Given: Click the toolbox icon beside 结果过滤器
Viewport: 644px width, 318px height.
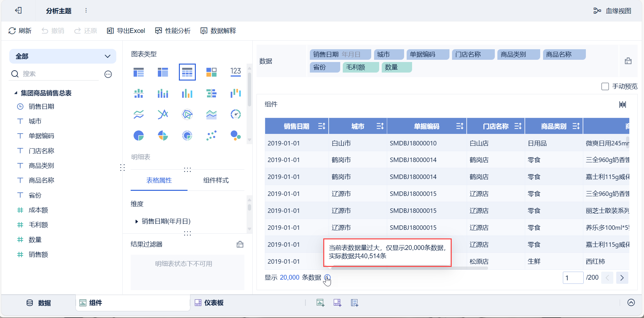Looking at the screenshot, I should 240,244.
